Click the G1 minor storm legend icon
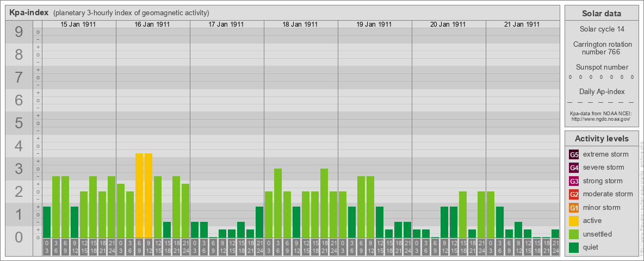The width and height of the screenshot is (644, 261). click(574, 208)
